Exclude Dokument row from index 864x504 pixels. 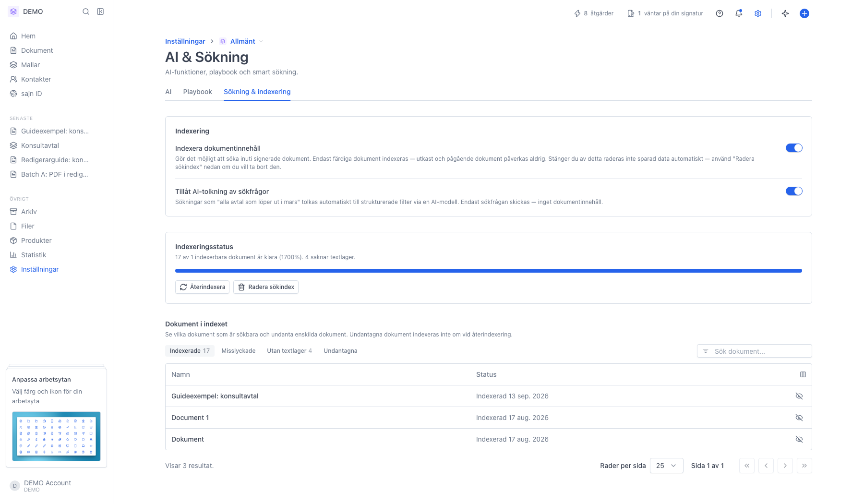pyautogui.click(x=799, y=439)
